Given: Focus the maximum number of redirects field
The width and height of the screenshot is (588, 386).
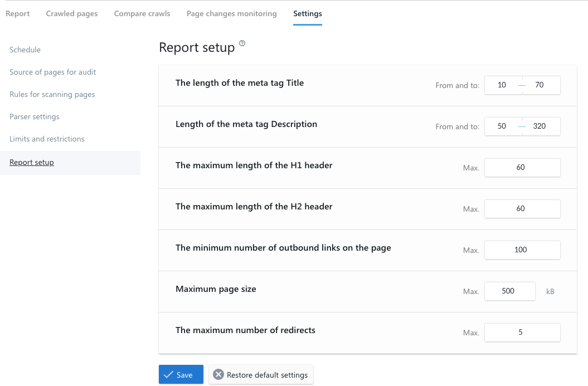Looking at the screenshot, I should 522,333.
